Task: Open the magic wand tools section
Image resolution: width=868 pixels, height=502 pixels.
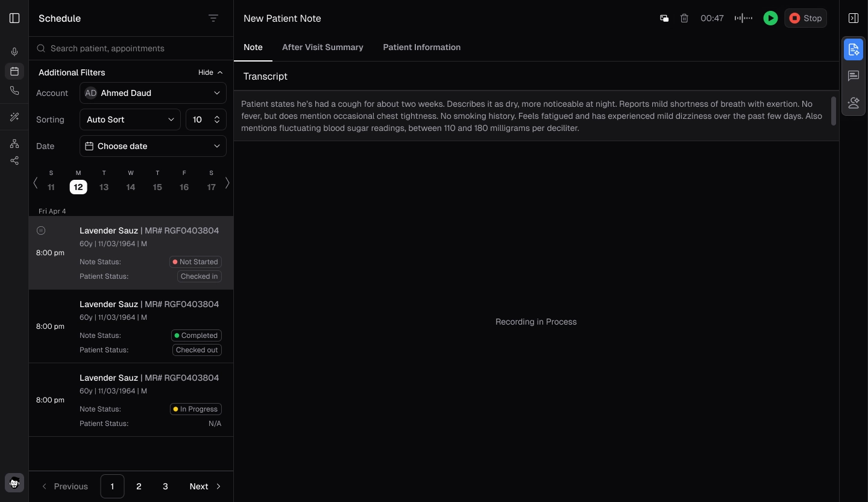Action: pyautogui.click(x=14, y=117)
